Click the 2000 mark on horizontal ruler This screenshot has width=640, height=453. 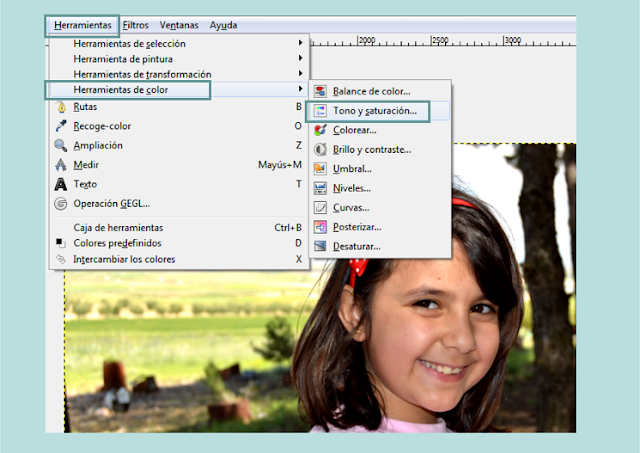click(367, 40)
